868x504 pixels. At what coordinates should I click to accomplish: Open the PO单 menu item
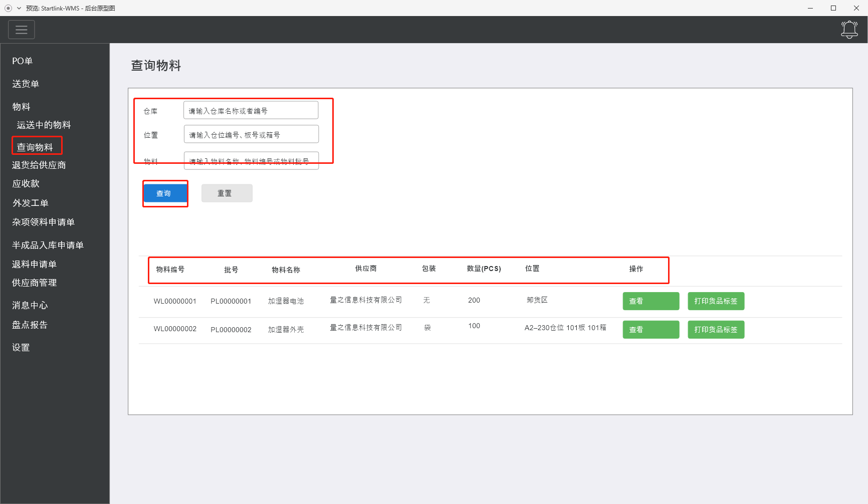(23, 61)
